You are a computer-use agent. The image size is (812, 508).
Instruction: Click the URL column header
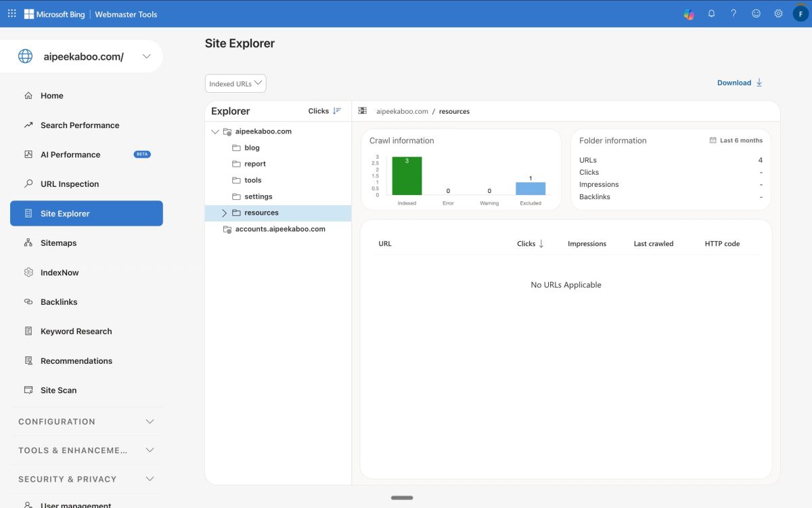tap(385, 244)
